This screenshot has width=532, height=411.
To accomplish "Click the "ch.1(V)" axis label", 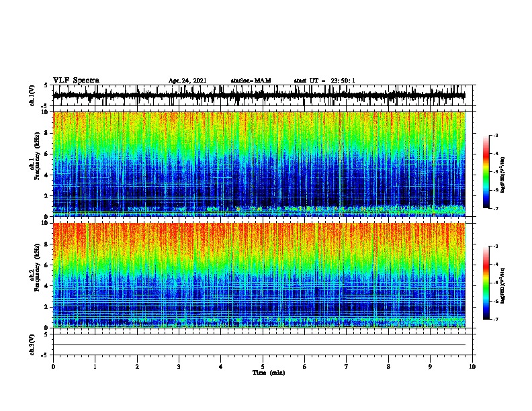I will [x=32, y=95].
